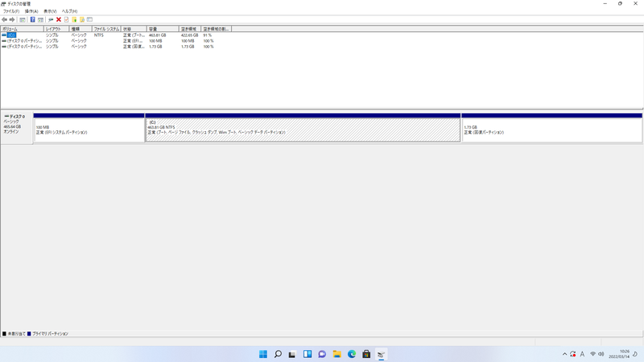The height and width of the screenshot is (362, 644).
Task: Open taskbar Search
Action: (x=278, y=354)
